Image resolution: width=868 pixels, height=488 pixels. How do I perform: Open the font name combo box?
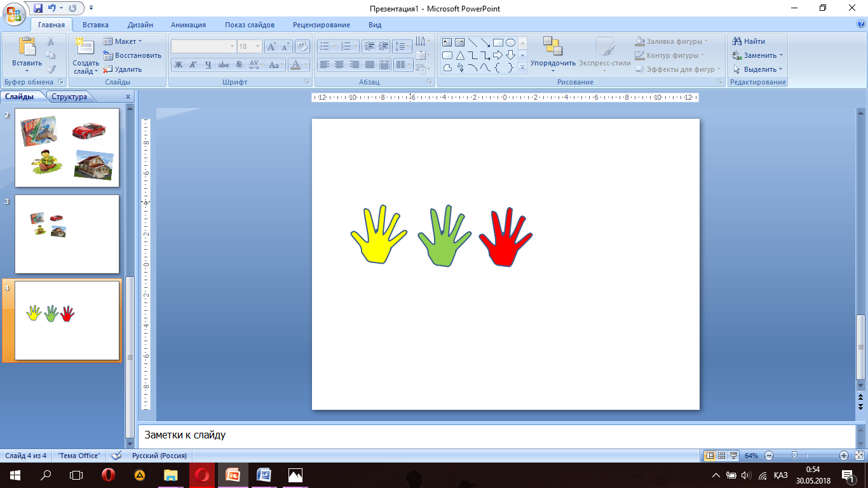pos(203,46)
